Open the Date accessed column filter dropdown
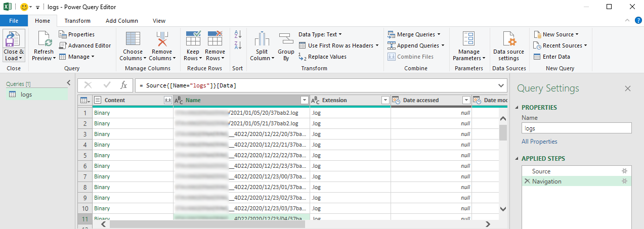This screenshot has height=229, width=644. (466, 100)
